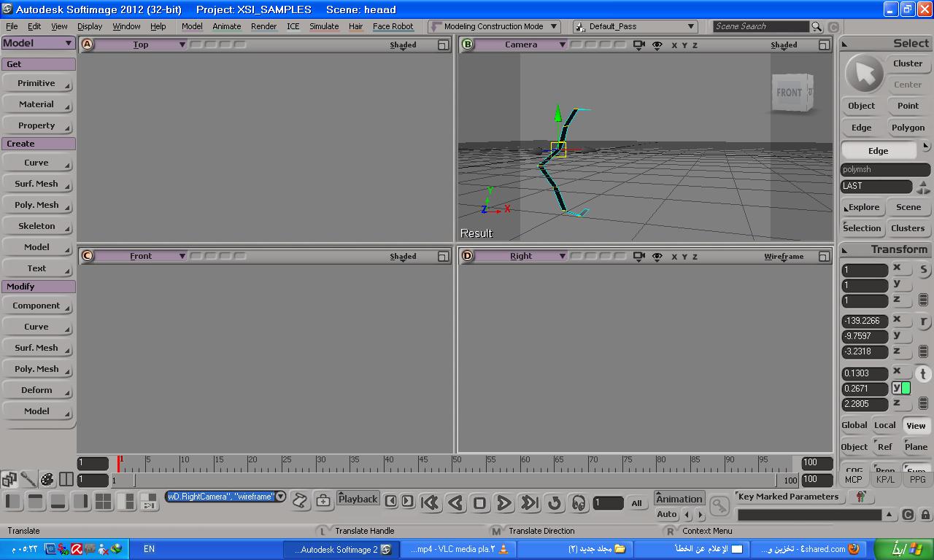Screen dimensions: 934x560
Task: Toggle the translate Y axis button
Action: tap(902, 388)
